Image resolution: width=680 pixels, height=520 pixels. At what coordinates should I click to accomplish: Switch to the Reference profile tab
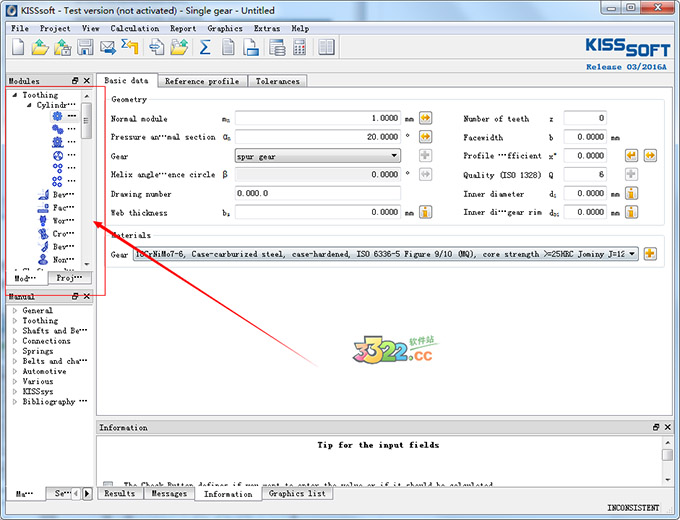point(203,81)
